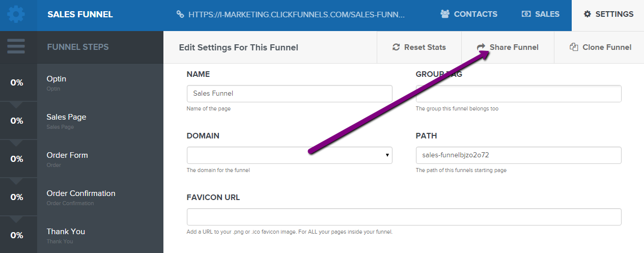Switch to the Contacts tab

[469, 14]
